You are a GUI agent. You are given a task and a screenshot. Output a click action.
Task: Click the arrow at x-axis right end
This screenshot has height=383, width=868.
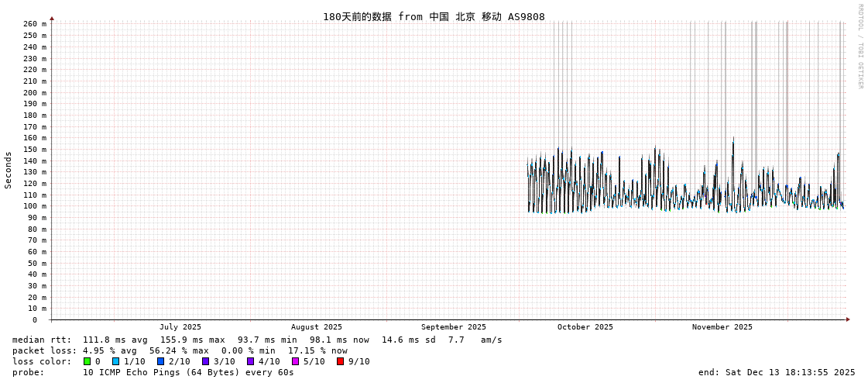[x=848, y=319]
